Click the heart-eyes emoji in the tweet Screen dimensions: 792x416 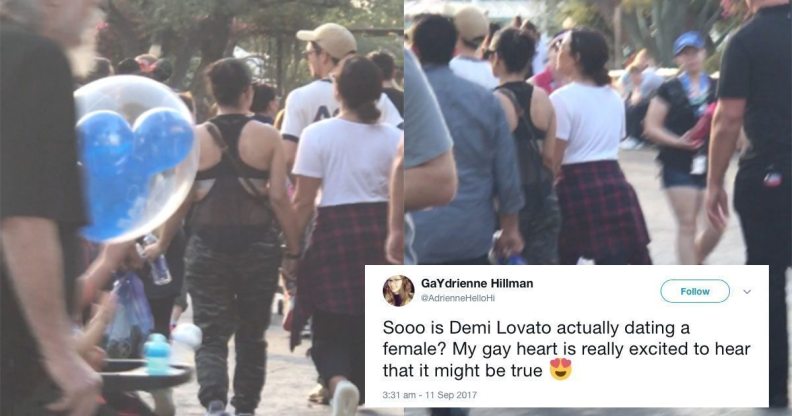click(x=561, y=370)
